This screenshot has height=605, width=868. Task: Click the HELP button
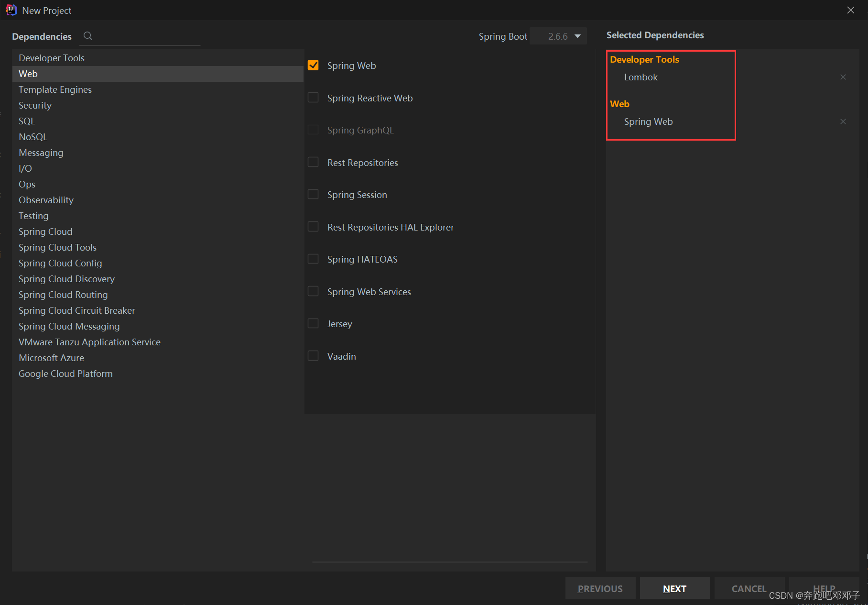pyautogui.click(x=824, y=588)
